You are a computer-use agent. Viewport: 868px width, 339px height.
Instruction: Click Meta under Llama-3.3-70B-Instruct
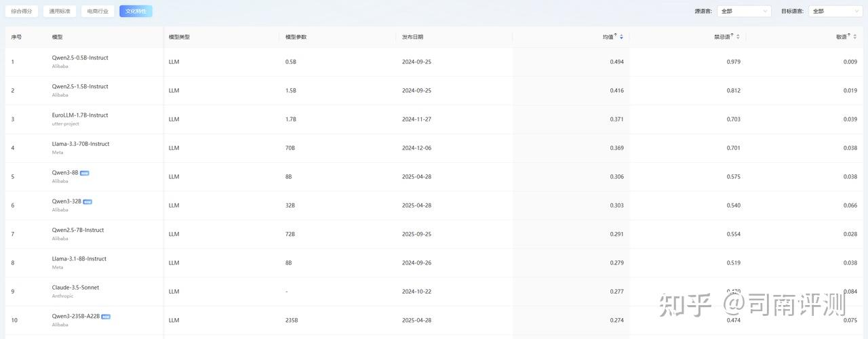pos(57,153)
